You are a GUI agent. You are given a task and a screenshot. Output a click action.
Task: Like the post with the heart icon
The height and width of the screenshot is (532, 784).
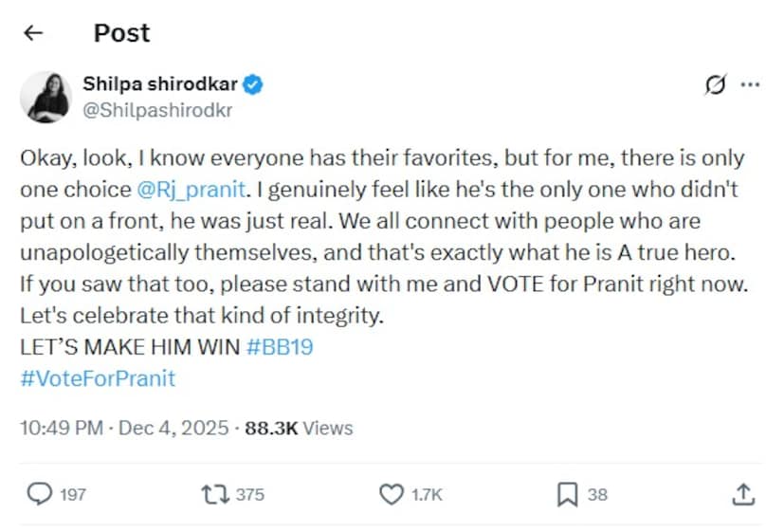coord(391,493)
